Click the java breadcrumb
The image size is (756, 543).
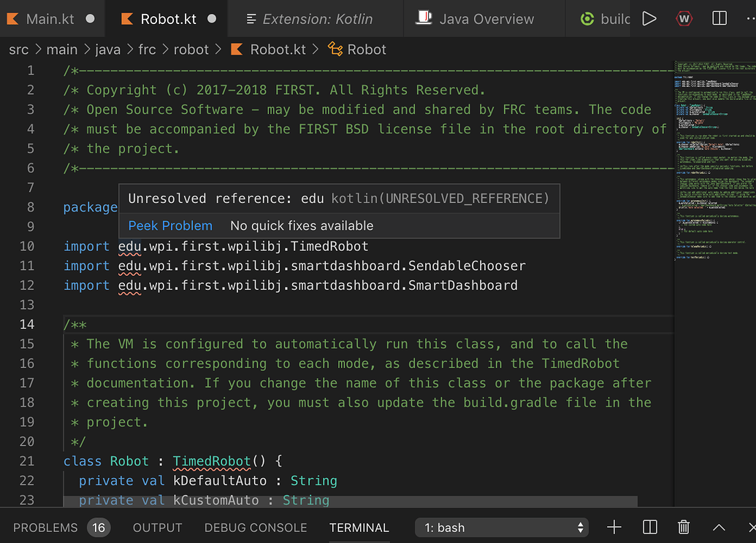(x=107, y=49)
